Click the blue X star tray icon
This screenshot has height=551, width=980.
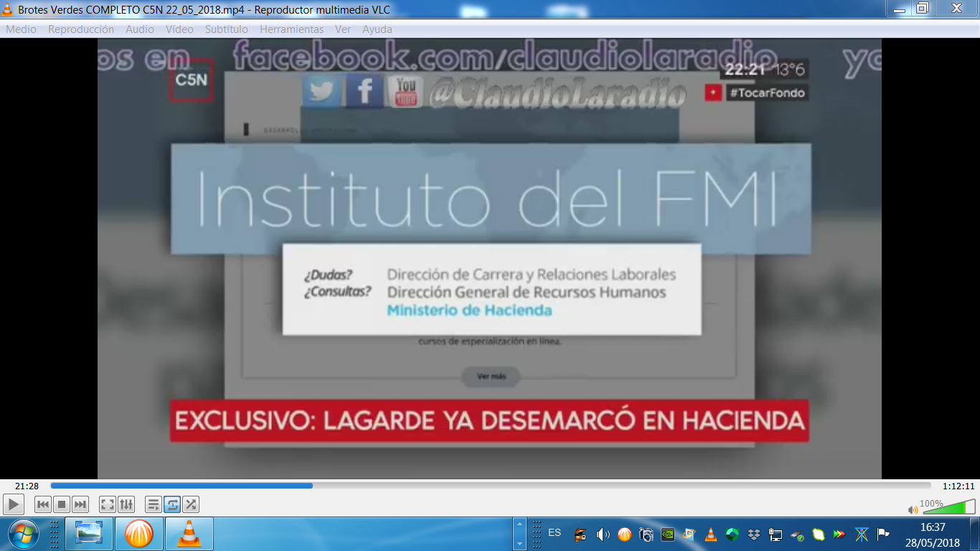(x=862, y=534)
